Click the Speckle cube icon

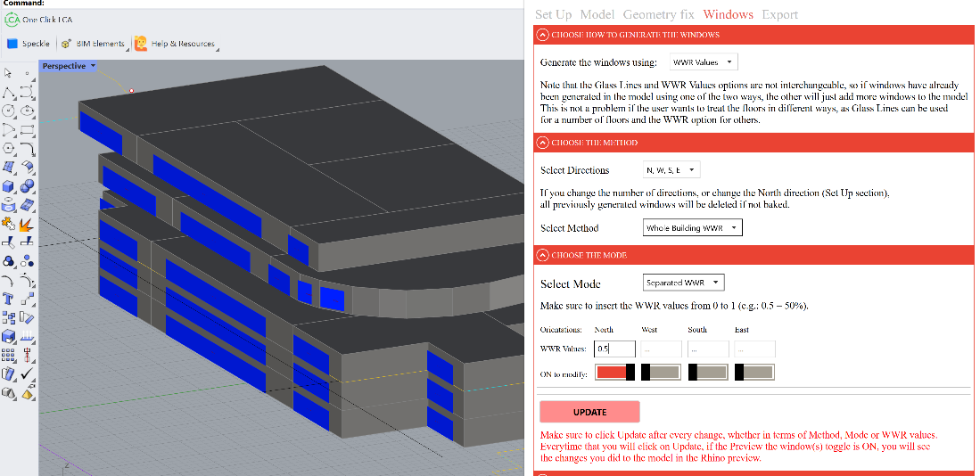pyautogui.click(x=12, y=43)
